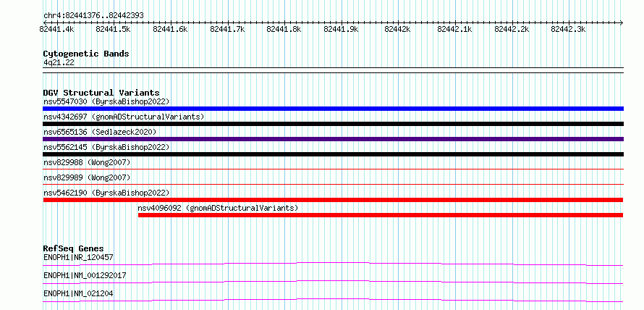Viewport: 644px width, 310px height.
Task: Click the chr4:82441376..82442393 coordinate label
Action: pyautogui.click(x=93, y=16)
